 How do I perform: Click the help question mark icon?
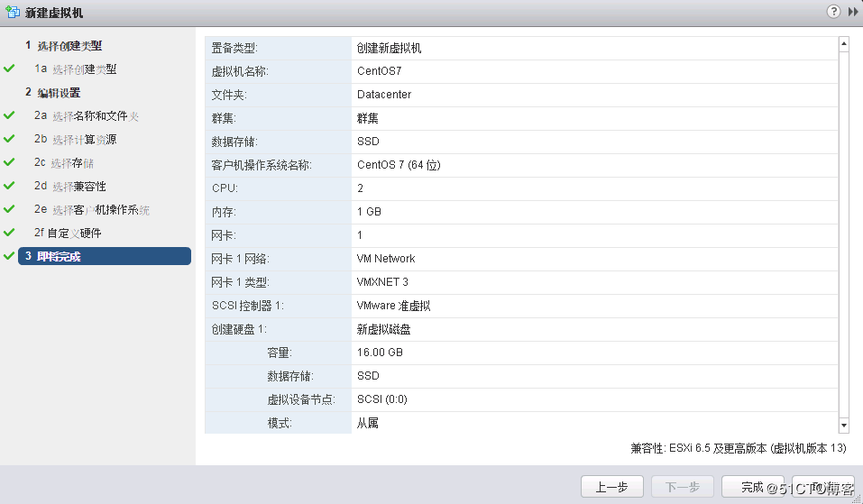click(x=833, y=12)
